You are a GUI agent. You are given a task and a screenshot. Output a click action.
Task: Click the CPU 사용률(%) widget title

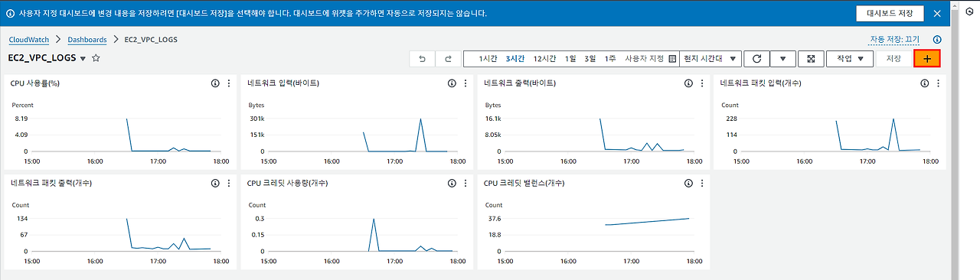(x=35, y=83)
